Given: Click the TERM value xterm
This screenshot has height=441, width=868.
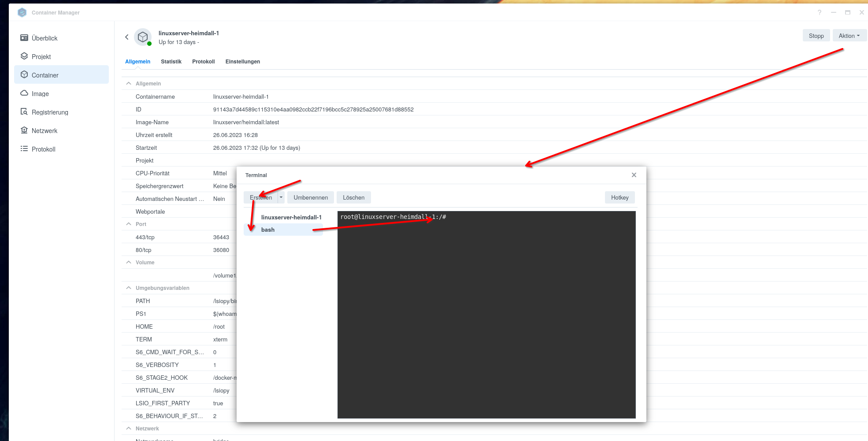Looking at the screenshot, I should pyautogui.click(x=220, y=339).
